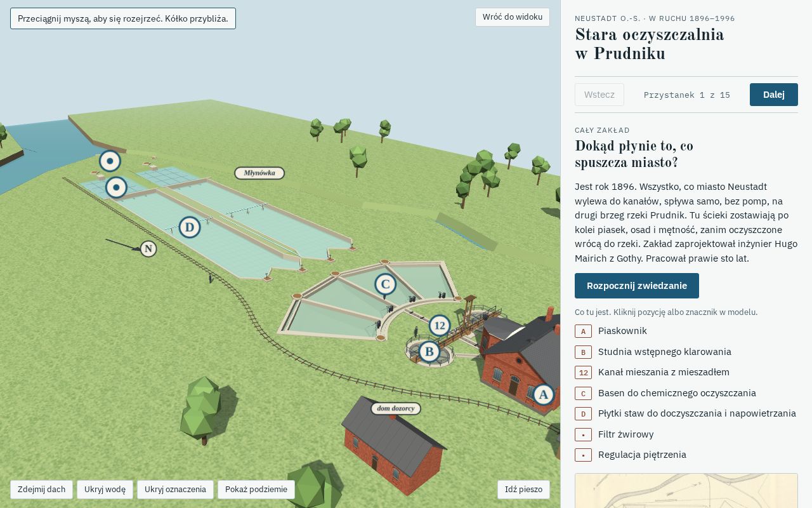Select list badge A for Piaskownik
812x508 pixels.
(583, 331)
